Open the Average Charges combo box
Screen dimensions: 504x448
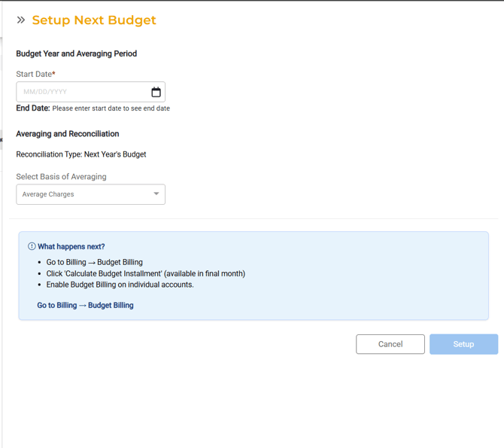(84, 194)
